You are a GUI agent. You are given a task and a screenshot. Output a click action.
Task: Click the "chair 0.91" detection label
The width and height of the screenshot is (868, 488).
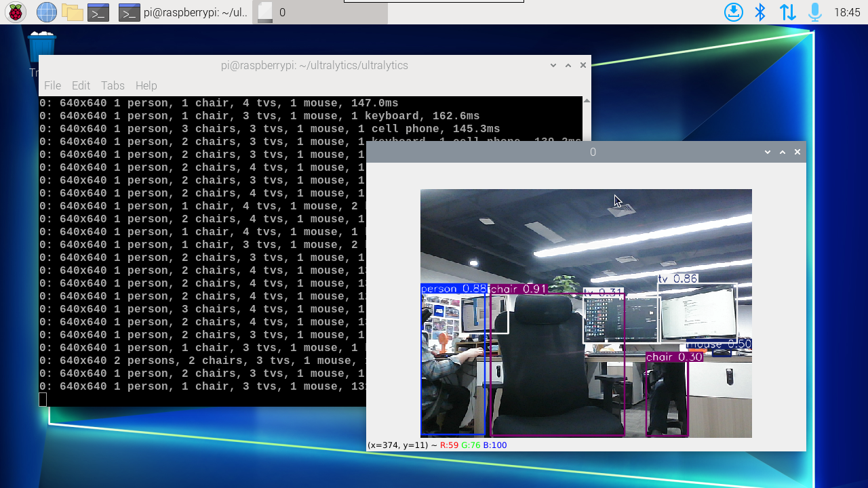[519, 289]
